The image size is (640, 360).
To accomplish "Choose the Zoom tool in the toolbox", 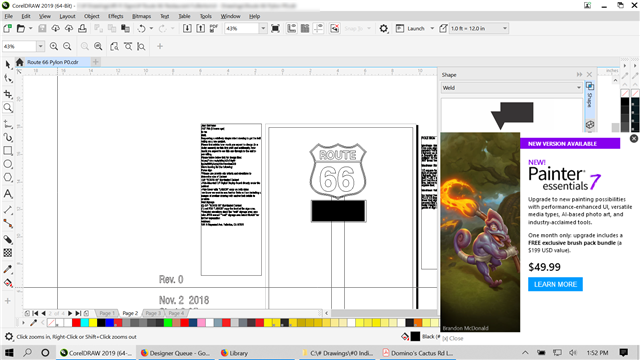I will click(8, 108).
